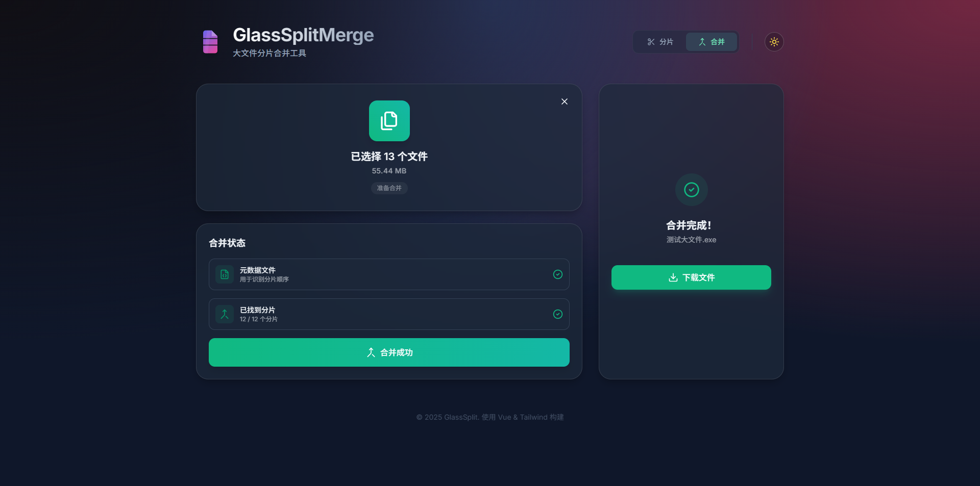Click the checkmark on the 已找到分片 row
The height and width of the screenshot is (486, 980).
[558, 314]
